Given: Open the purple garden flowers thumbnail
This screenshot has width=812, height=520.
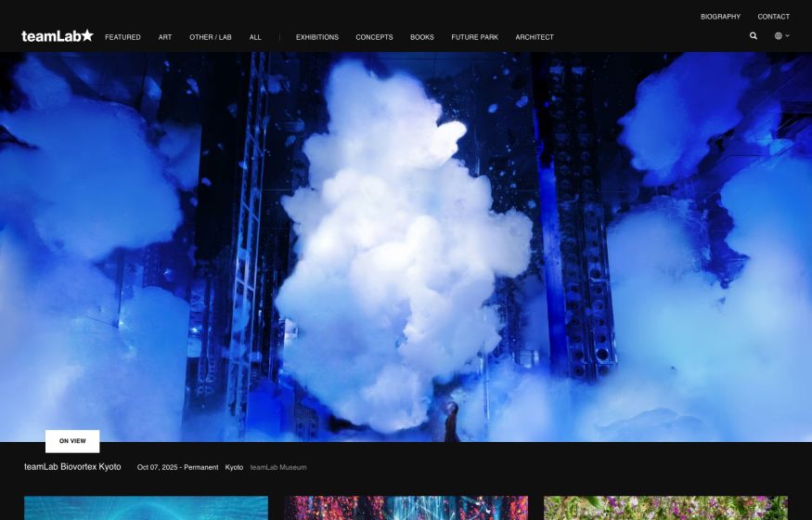Looking at the screenshot, I should (x=666, y=508).
